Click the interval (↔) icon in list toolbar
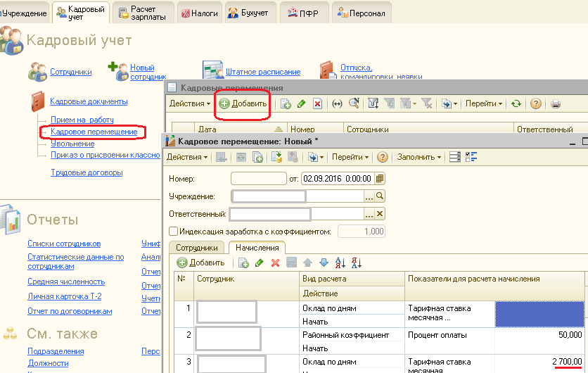The height and width of the screenshot is (373, 588). pyautogui.click(x=337, y=103)
